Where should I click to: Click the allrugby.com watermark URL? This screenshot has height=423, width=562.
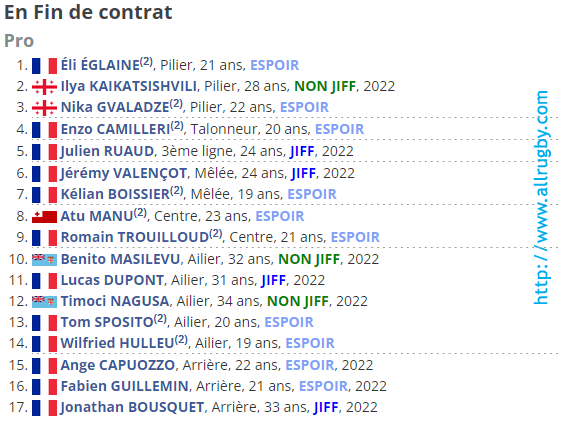pos(540,198)
